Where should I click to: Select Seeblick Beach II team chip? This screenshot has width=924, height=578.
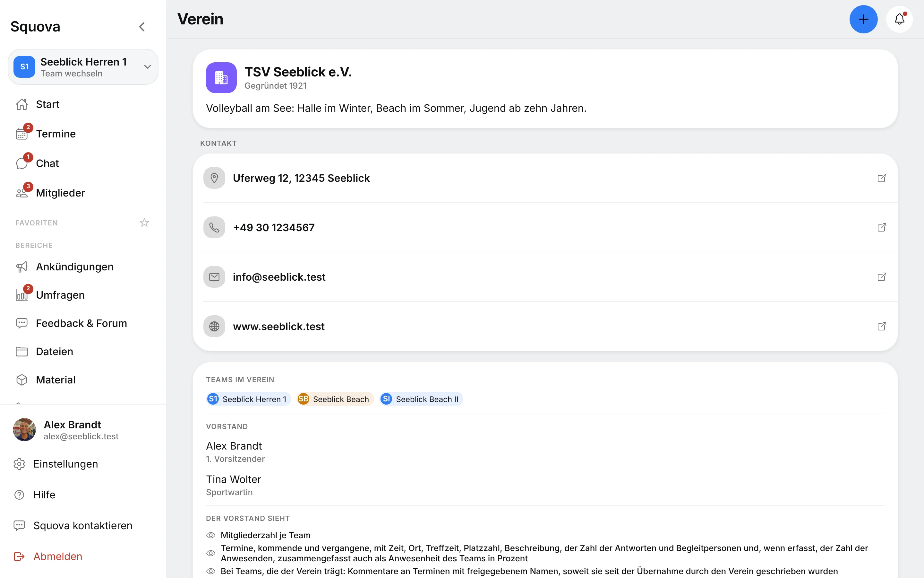(x=421, y=399)
